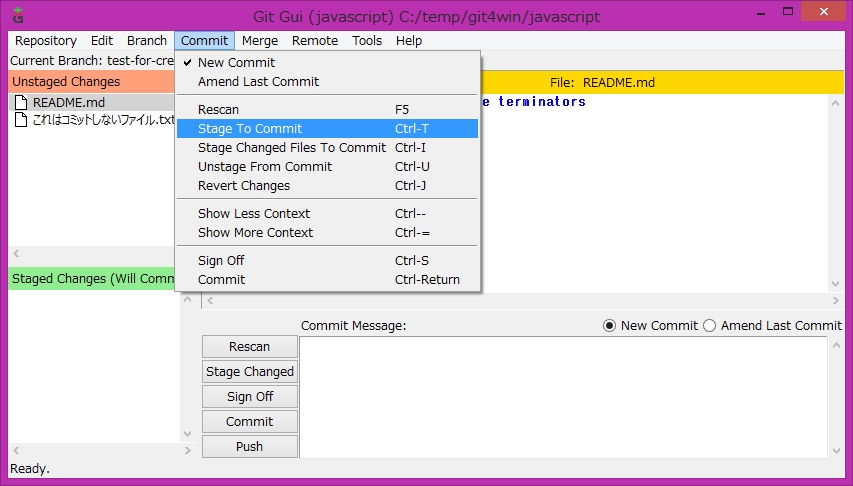Click the blue diff text 'terminators'
The image size is (853, 486).
click(x=542, y=102)
